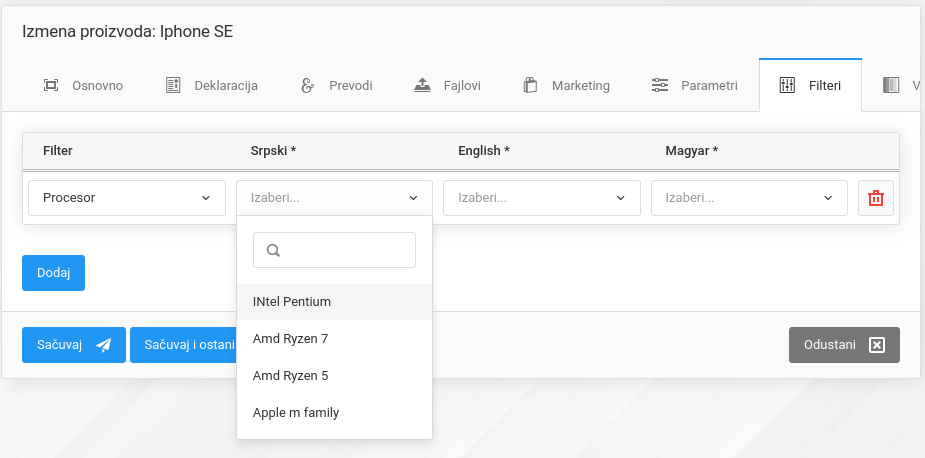Image resolution: width=925 pixels, height=458 pixels.
Task: Click the Parametri settings icon
Action: 660,85
